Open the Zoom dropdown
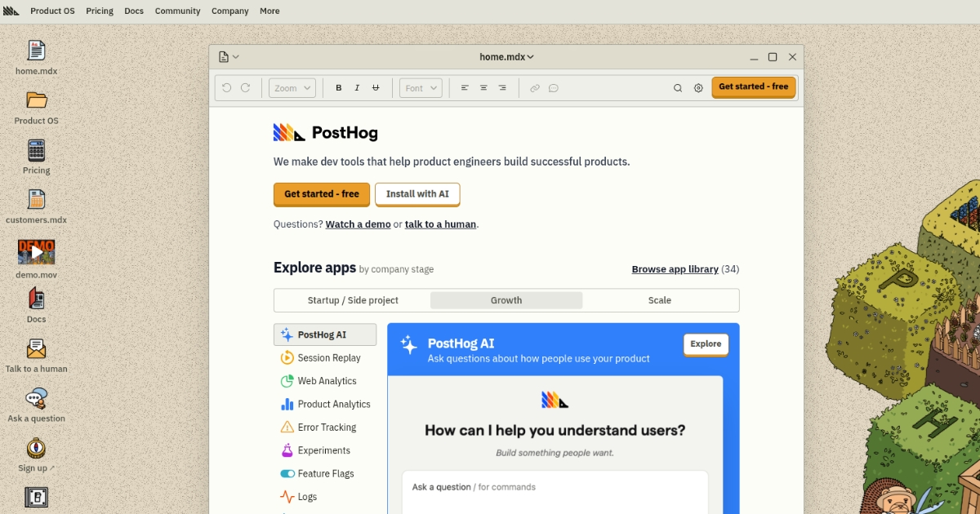This screenshot has width=980, height=514. [x=292, y=88]
